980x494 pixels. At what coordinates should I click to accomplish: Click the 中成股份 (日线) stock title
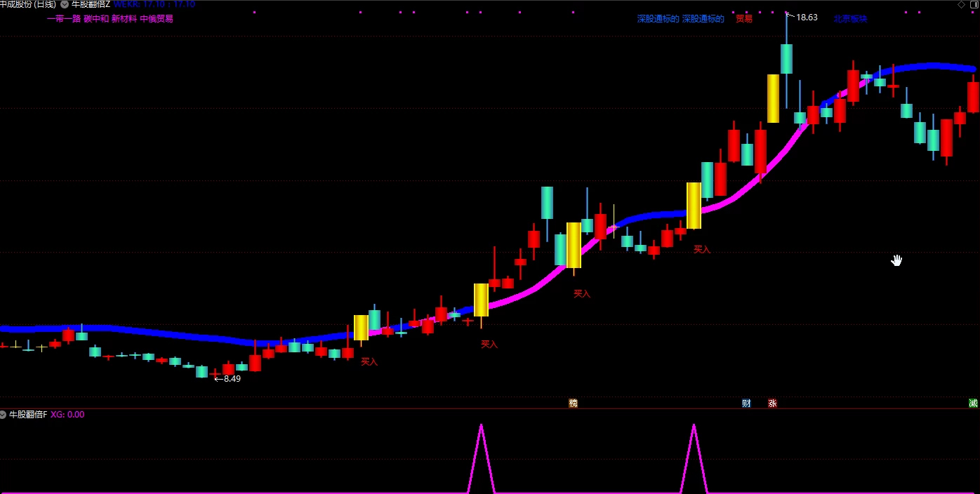[x=28, y=4]
